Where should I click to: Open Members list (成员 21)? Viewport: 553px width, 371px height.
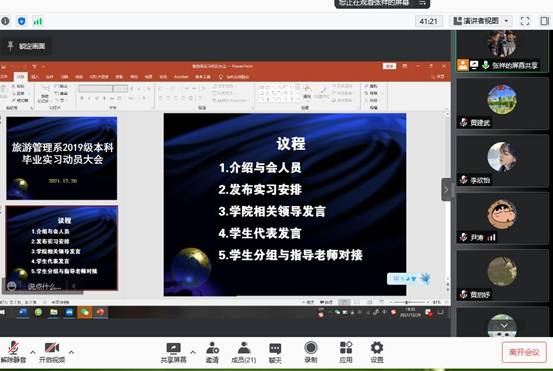coord(244,353)
